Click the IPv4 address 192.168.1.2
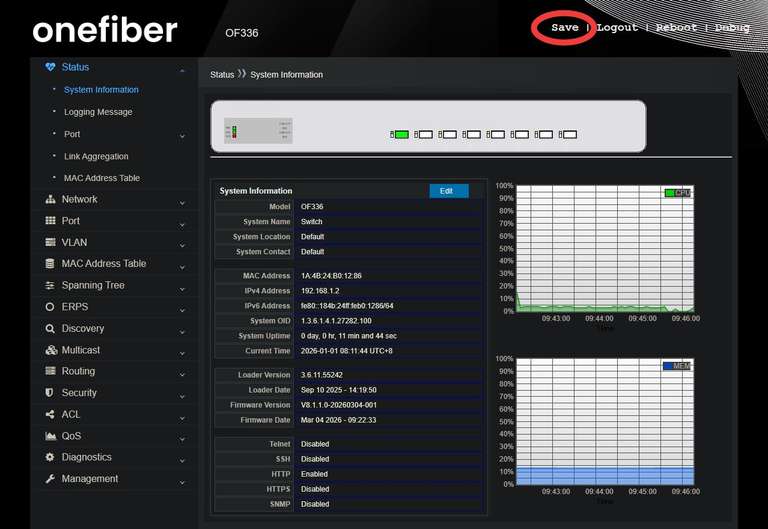Image resolution: width=768 pixels, height=529 pixels. [320, 291]
